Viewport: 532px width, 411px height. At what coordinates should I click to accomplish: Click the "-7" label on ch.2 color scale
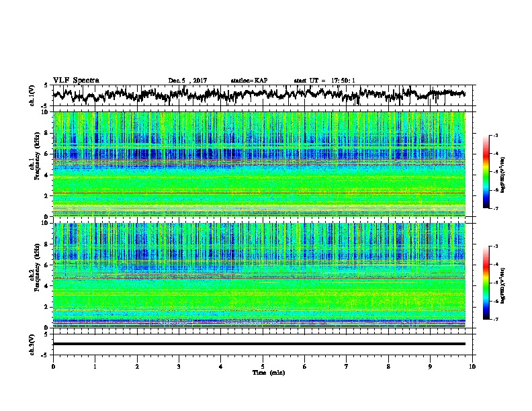click(496, 319)
